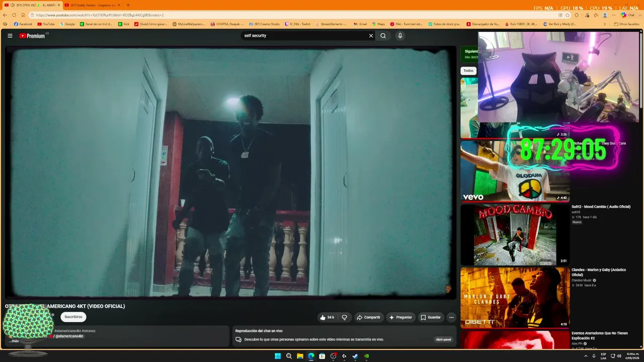Switch to the Daddy Yankee browser tab

[x=92, y=5]
